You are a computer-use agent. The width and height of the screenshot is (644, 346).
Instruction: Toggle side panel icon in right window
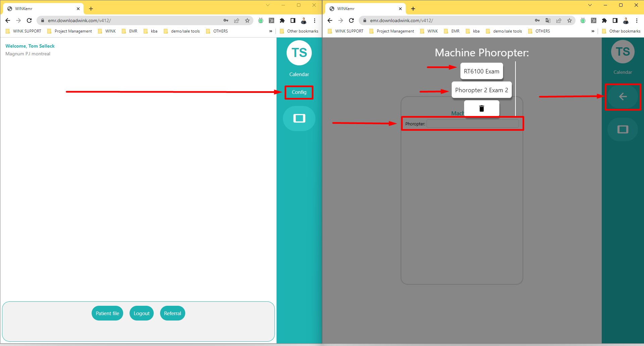click(615, 20)
